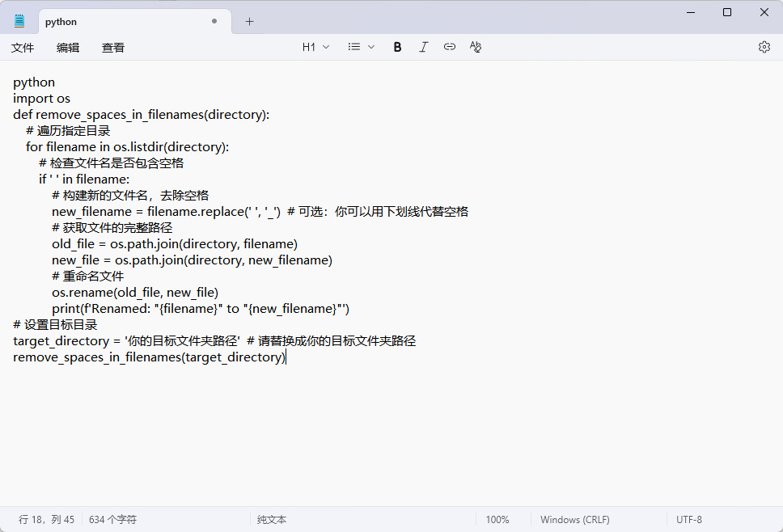
Task: Open the 文件 menu
Action: point(23,48)
